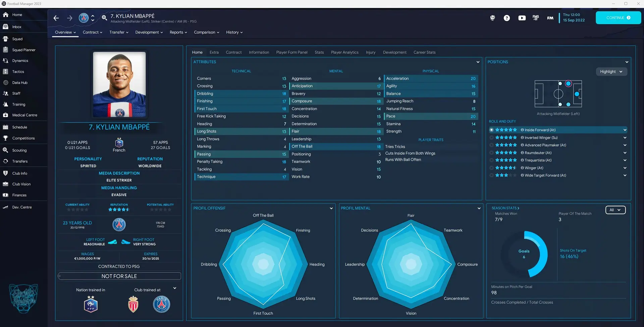Select Inside Forward (At) role radio
The image size is (644, 327).
pos(492,130)
